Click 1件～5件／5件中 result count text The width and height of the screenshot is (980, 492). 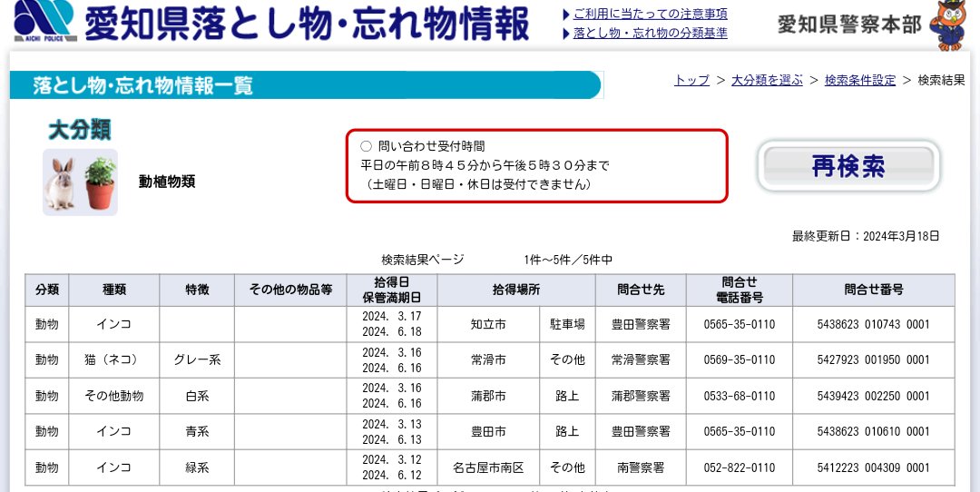[568, 260]
